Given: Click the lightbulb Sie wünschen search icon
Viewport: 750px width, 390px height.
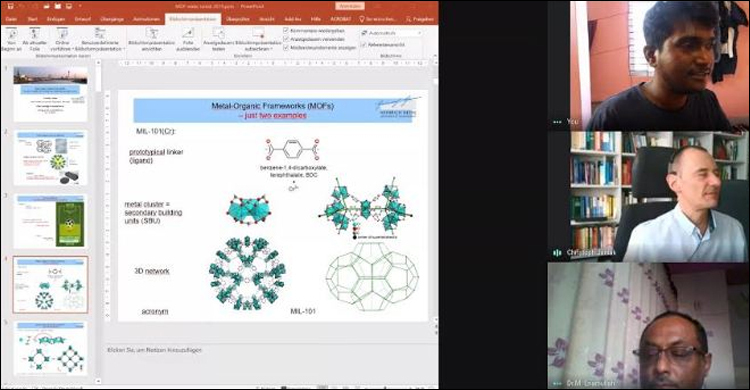Looking at the screenshot, I should click(362, 19).
